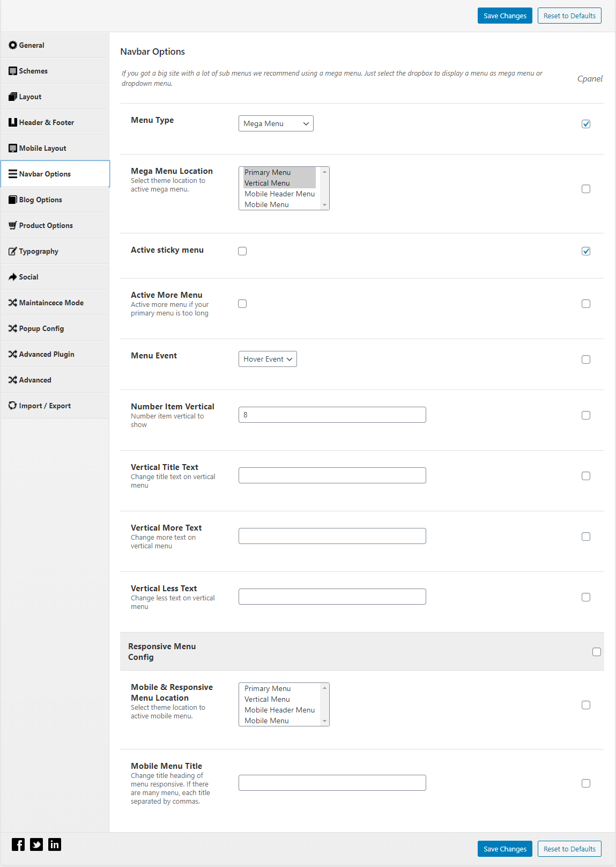The width and height of the screenshot is (616, 867).
Task: Click the Import / Export refresh icon
Action: [13, 406]
